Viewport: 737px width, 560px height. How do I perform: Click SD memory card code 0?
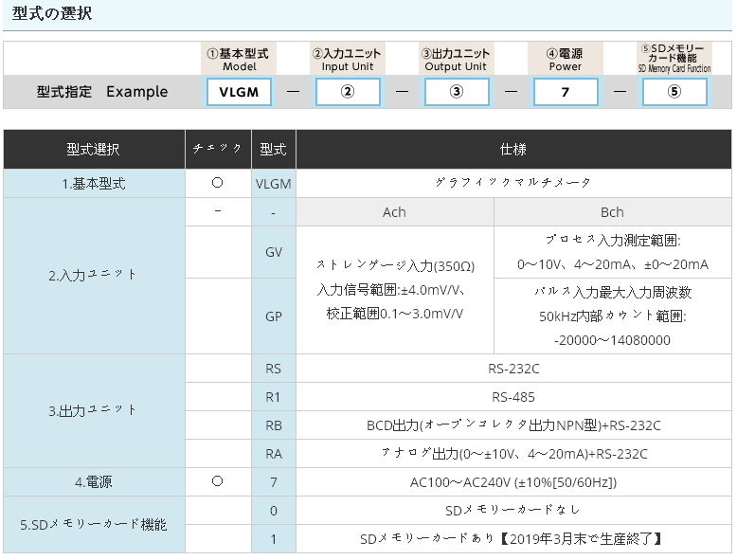274,511
